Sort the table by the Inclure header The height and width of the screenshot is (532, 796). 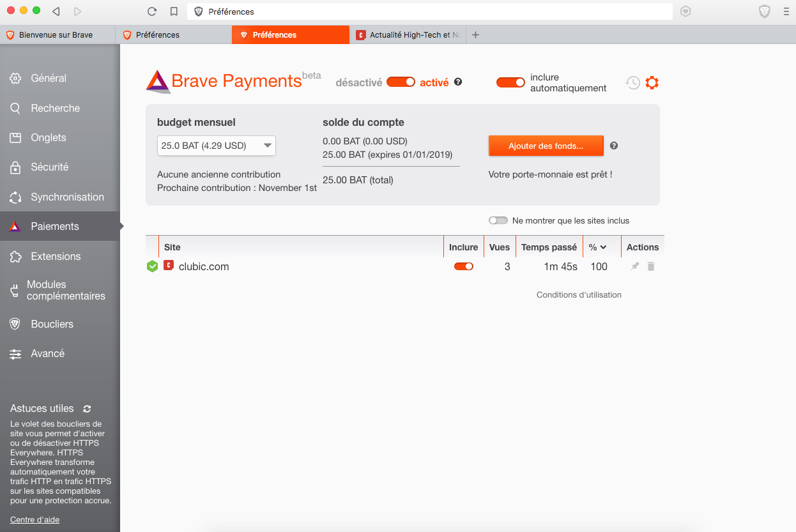tap(463, 247)
